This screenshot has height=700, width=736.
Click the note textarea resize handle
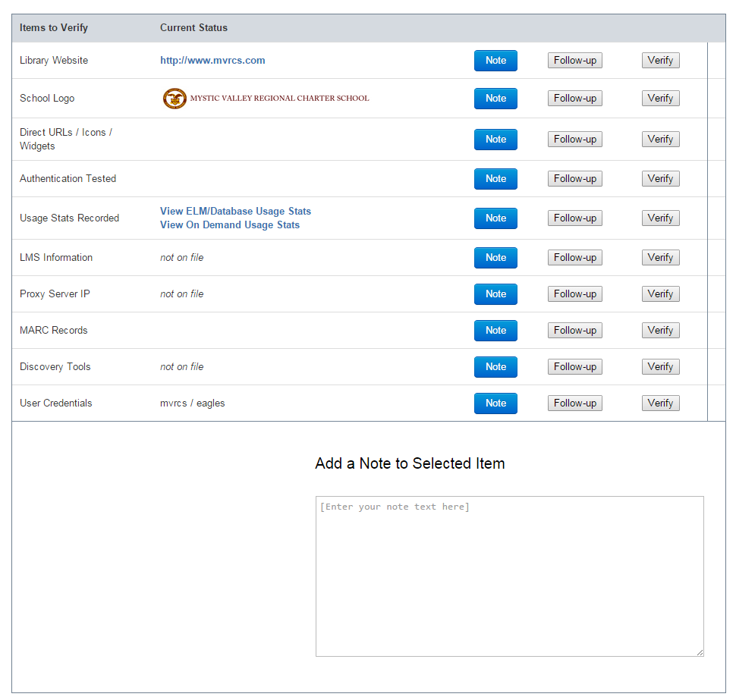700,653
